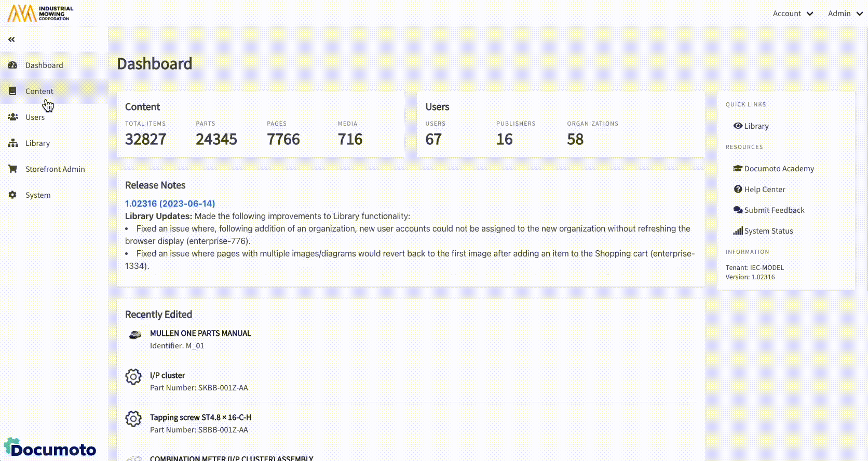Open release note 1.02316 link
The image size is (868, 461).
pos(170,204)
